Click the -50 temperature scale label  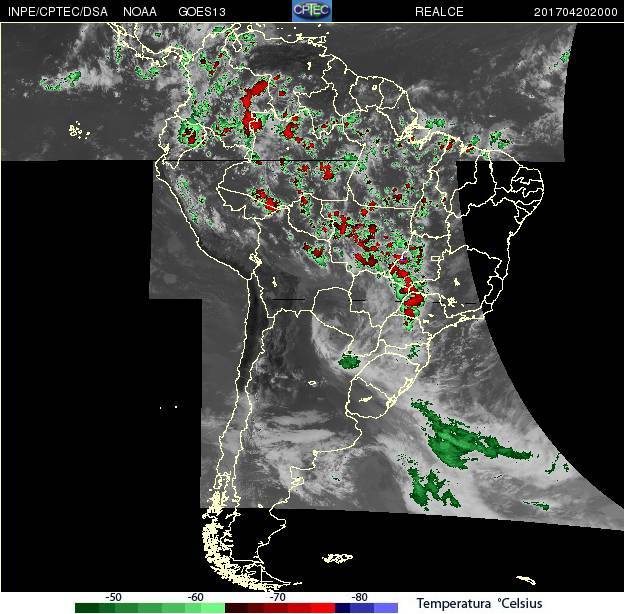[113, 597]
